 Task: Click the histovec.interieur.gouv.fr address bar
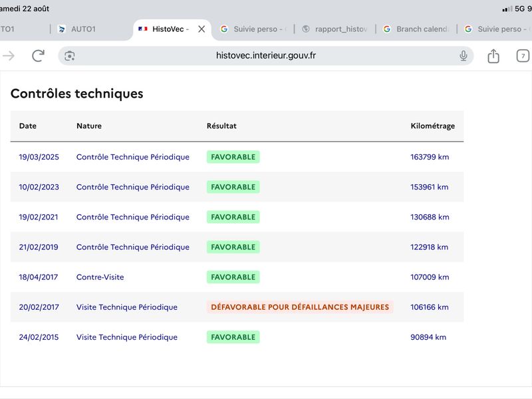click(265, 56)
